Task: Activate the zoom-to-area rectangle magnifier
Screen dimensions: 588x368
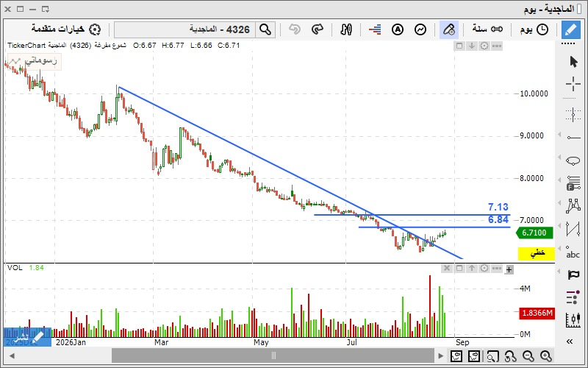Action: coord(492,355)
